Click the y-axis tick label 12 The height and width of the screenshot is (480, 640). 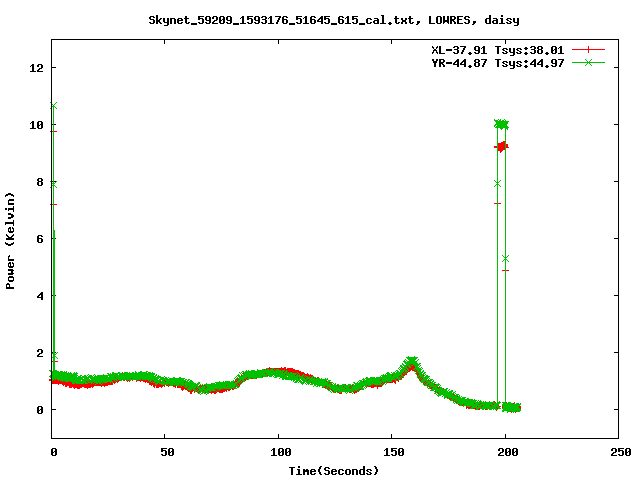(36, 68)
